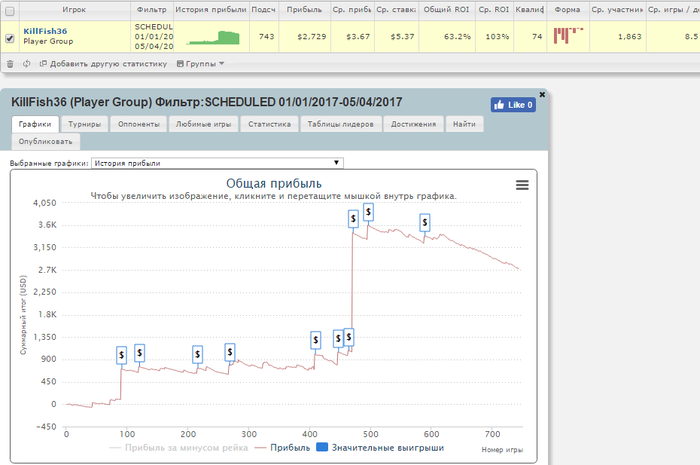The width and height of the screenshot is (700, 465).
Task: Sort by the 'Игрок' column header
Action: click(x=74, y=9)
